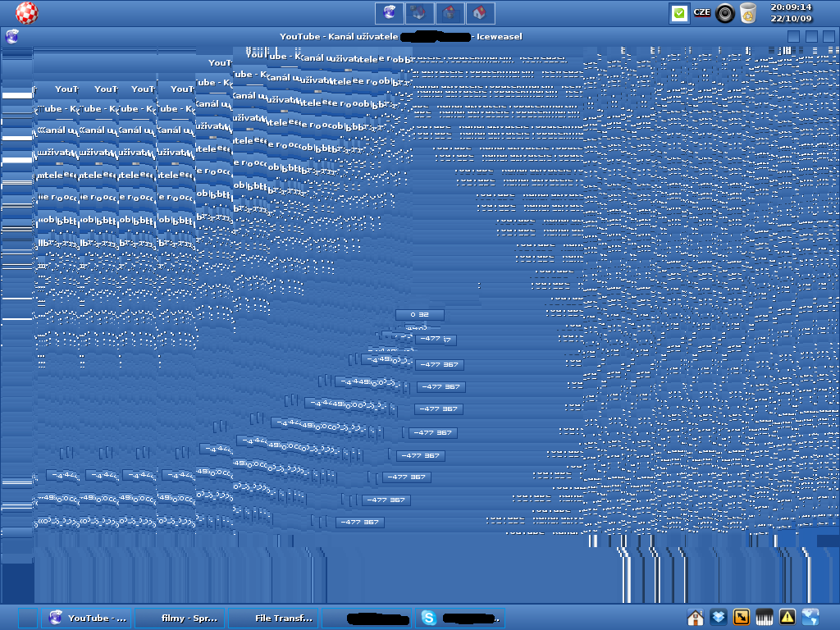Click the green checkmark tray icon
Image resolution: width=840 pixels, height=630 pixels.
coord(679,13)
